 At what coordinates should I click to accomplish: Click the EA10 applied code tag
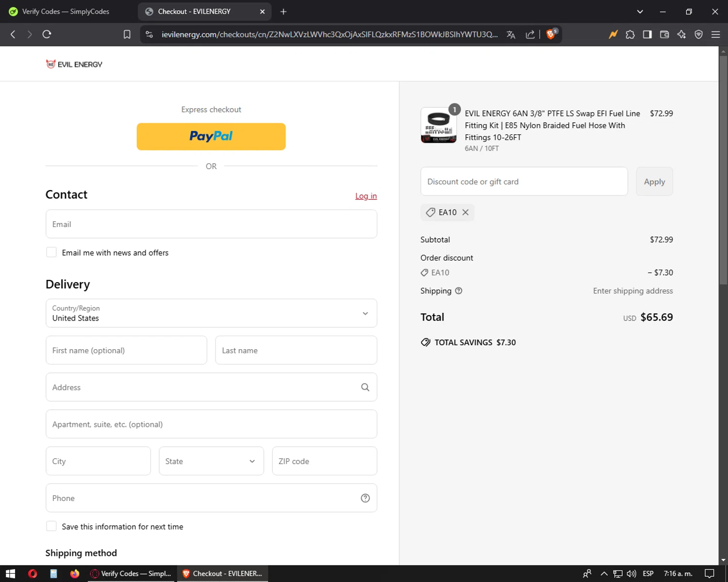click(447, 212)
